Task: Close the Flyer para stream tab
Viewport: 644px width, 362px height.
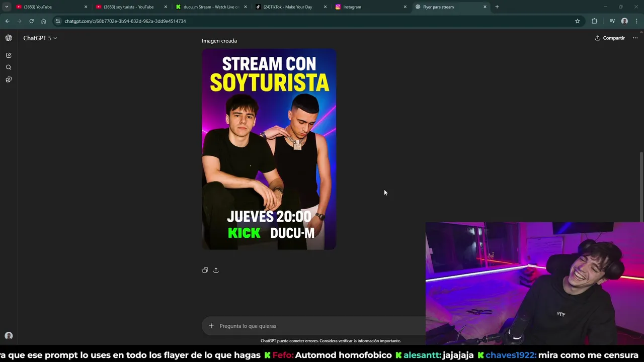Action: pos(485,7)
